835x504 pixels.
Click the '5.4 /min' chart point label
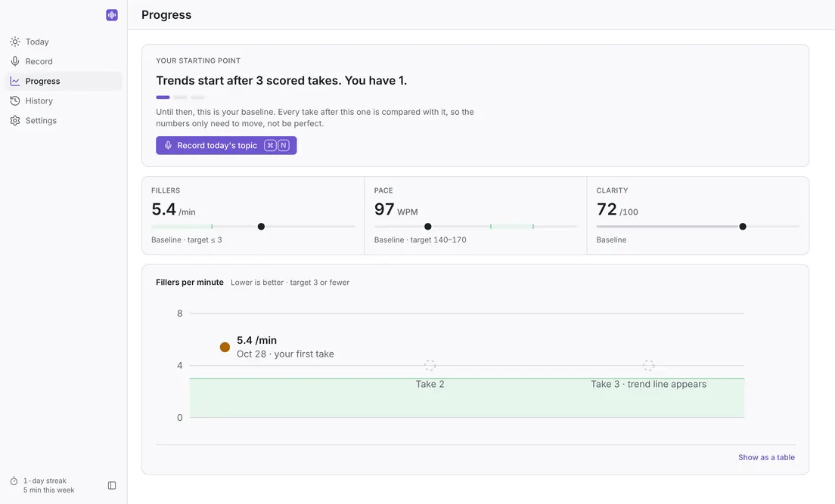[x=256, y=340]
